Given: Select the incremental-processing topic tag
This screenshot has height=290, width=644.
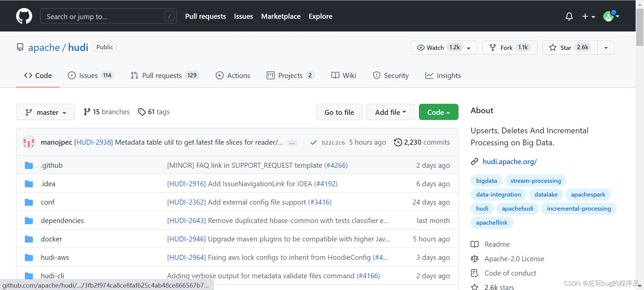Looking at the screenshot, I should pos(579,209).
